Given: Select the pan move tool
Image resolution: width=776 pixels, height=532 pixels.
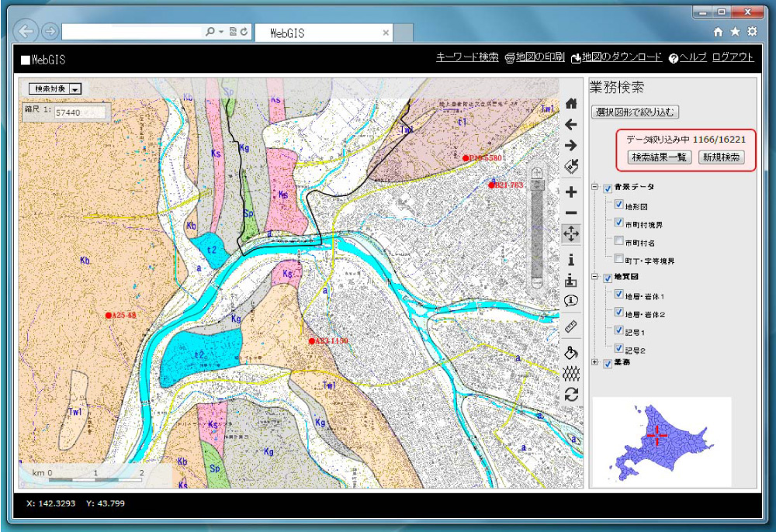Looking at the screenshot, I should [x=571, y=233].
